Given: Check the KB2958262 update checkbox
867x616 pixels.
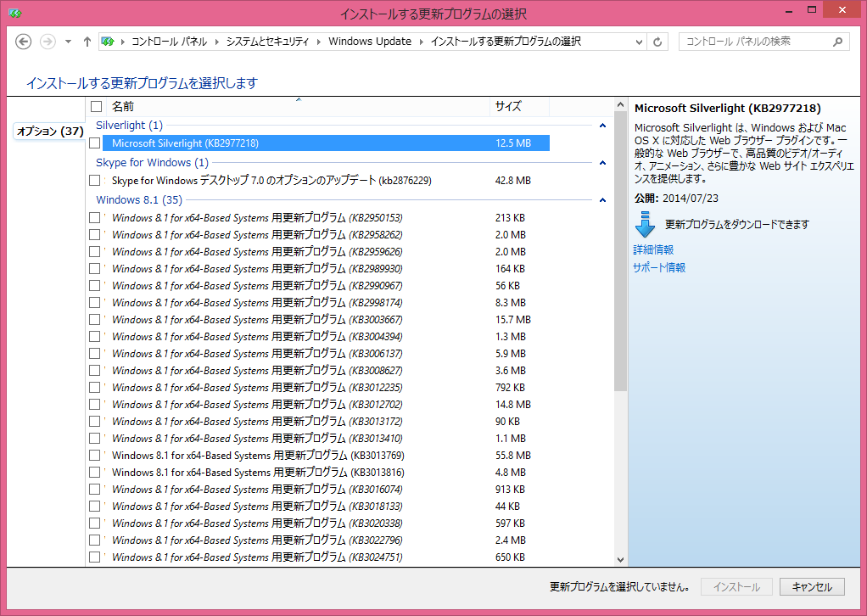Looking at the screenshot, I should (94, 234).
